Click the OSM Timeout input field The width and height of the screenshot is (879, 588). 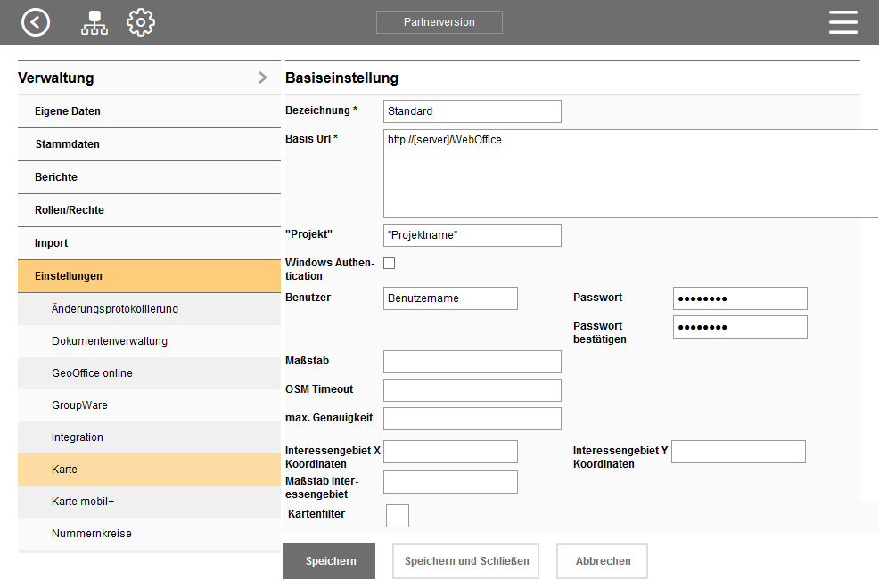coord(472,390)
